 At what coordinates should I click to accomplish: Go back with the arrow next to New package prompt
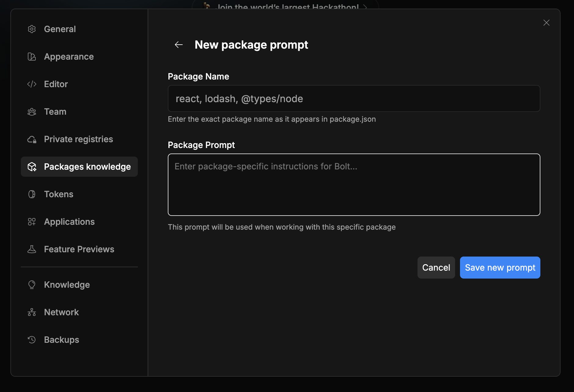pyautogui.click(x=179, y=45)
